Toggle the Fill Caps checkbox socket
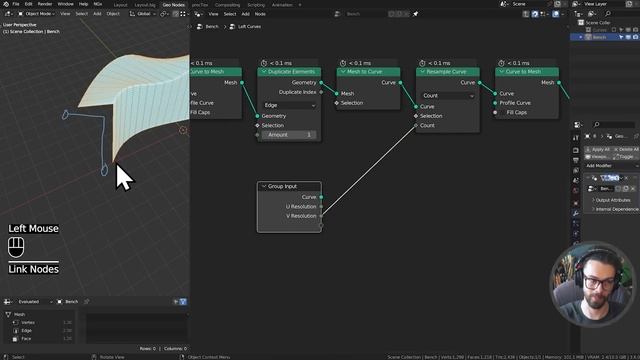The height and width of the screenshot is (360, 640). point(495,112)
